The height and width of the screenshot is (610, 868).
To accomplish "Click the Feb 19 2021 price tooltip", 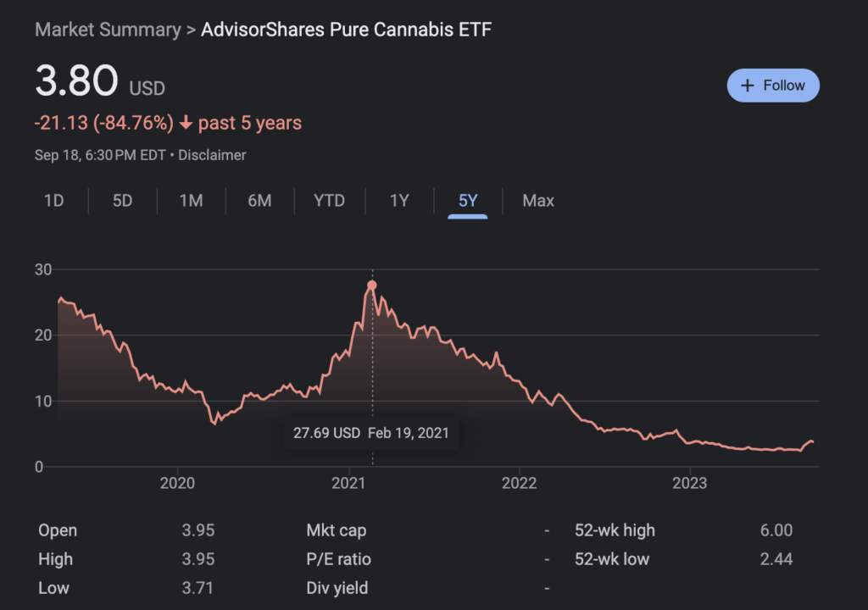I will pyautogui.click(x=371, y=433).
